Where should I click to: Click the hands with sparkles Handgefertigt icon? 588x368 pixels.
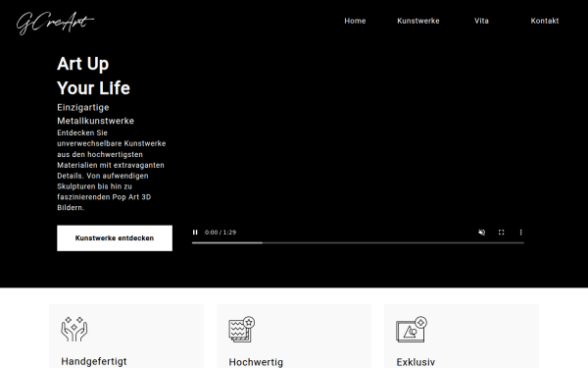(74, 329)
